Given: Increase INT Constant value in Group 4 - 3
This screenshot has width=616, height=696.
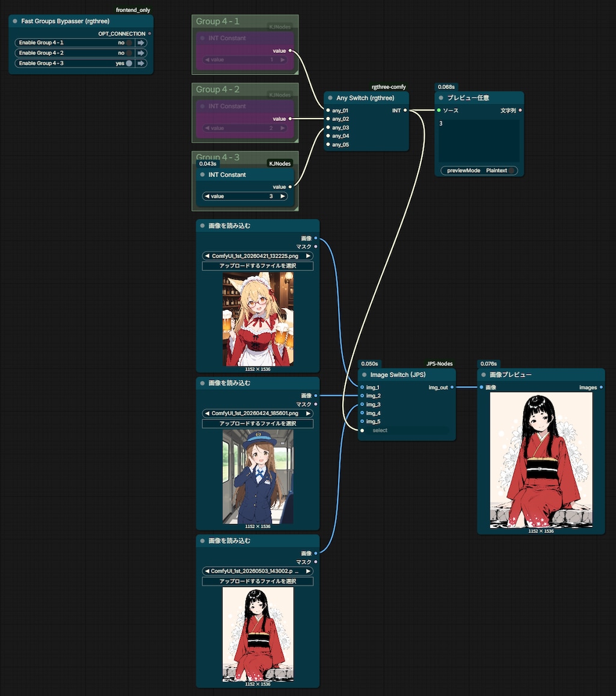Looking at the screenshot, I should 282,196.
